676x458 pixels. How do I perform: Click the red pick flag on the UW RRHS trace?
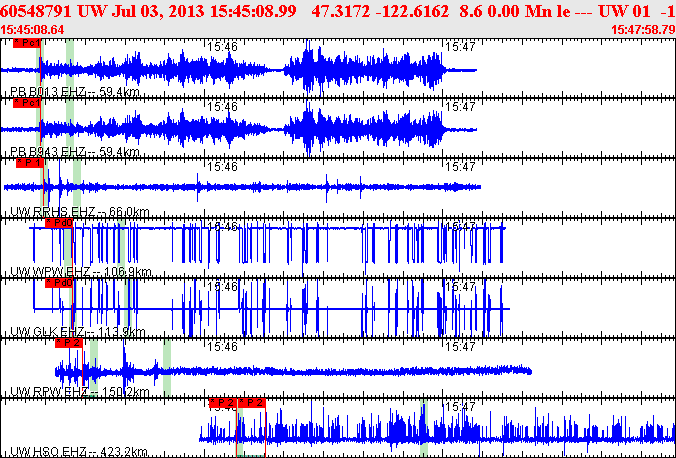pos(30,161)
